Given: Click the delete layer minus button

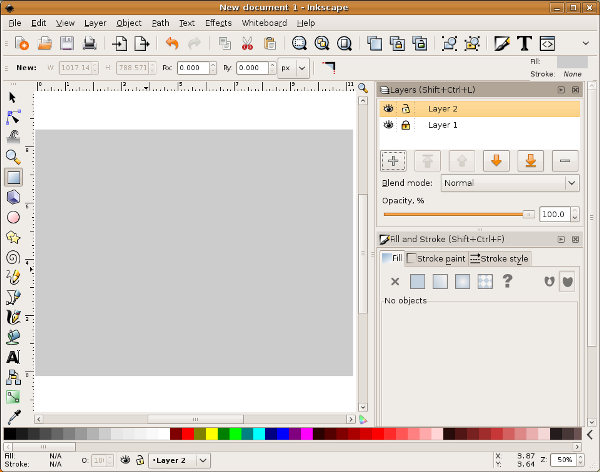Looking at the screenshot, I should [565, 160].
